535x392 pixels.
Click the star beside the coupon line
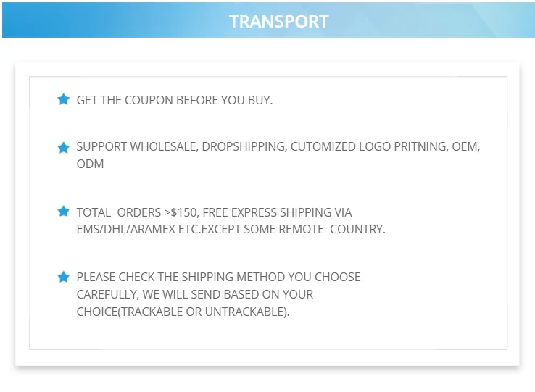coord(64,99)
